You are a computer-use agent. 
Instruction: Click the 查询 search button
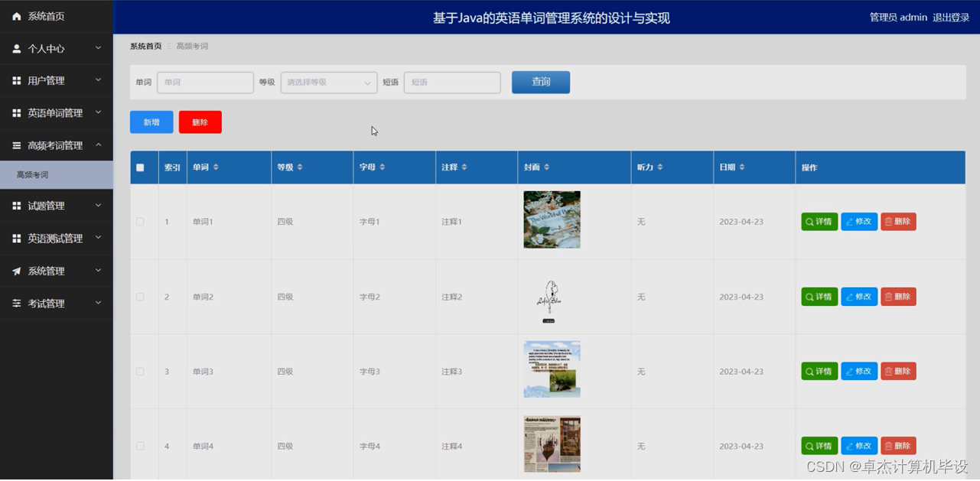click(x=541, y=83)
